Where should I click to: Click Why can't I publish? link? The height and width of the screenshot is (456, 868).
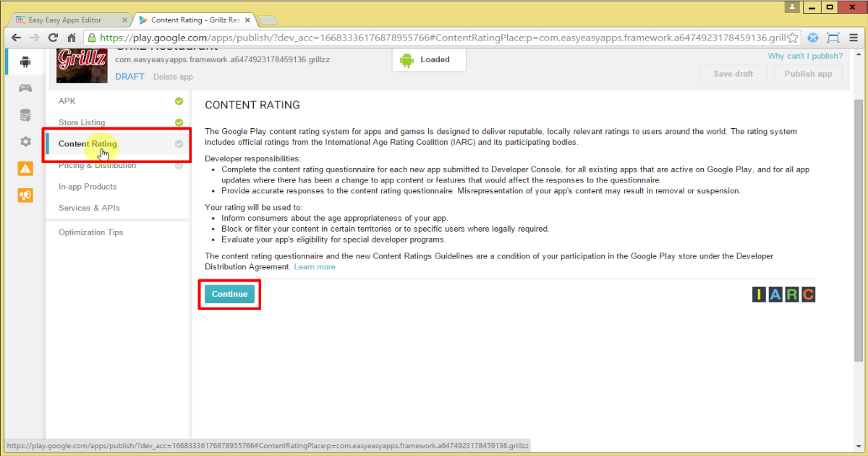click(805, 55)
